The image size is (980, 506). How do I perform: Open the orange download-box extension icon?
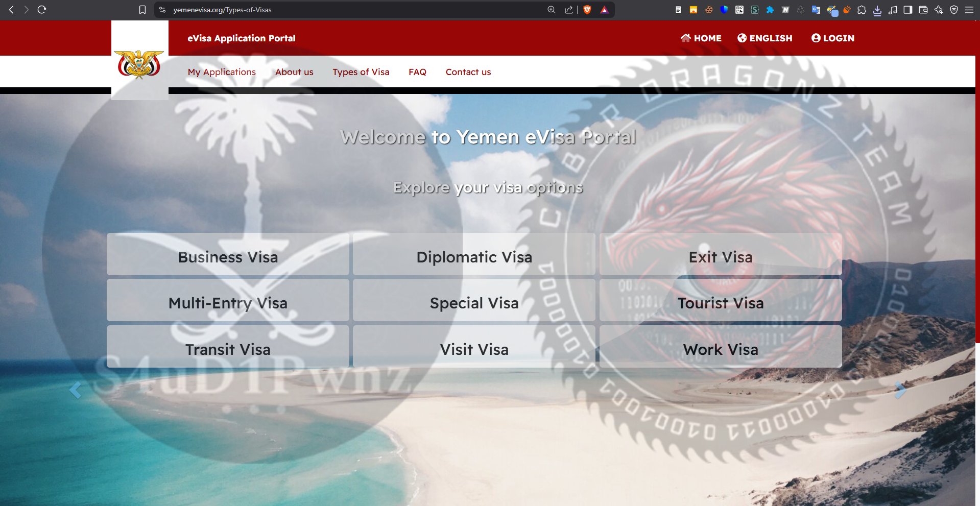point(694,10)
